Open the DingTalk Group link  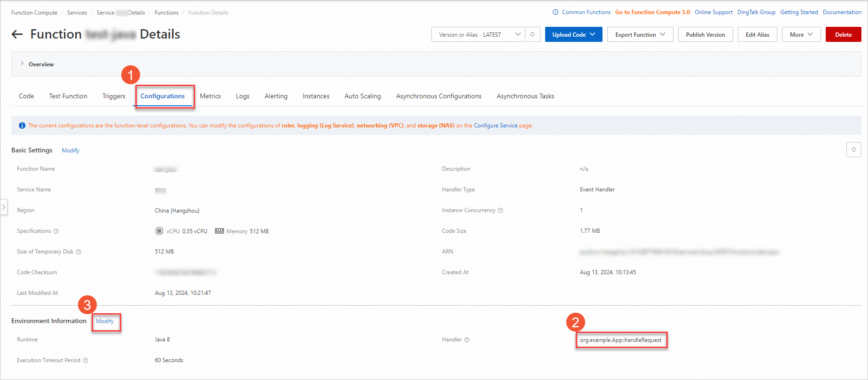pos(756,12)
